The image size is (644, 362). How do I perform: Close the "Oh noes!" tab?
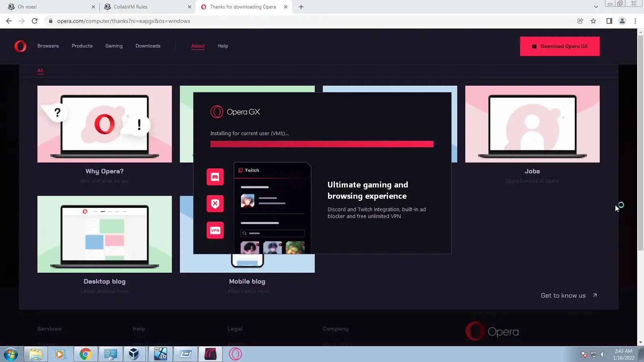93,7
